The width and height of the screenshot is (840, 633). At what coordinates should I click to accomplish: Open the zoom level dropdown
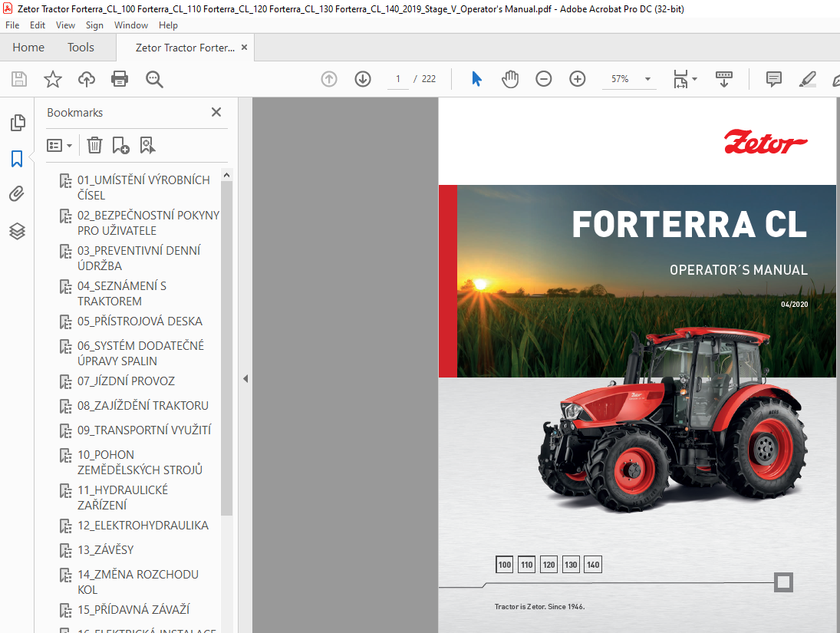click(x=647, y=79)
